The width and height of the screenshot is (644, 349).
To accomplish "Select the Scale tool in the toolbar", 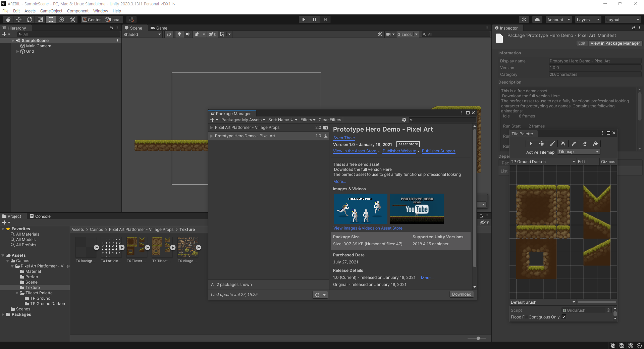I will point(40,19).
